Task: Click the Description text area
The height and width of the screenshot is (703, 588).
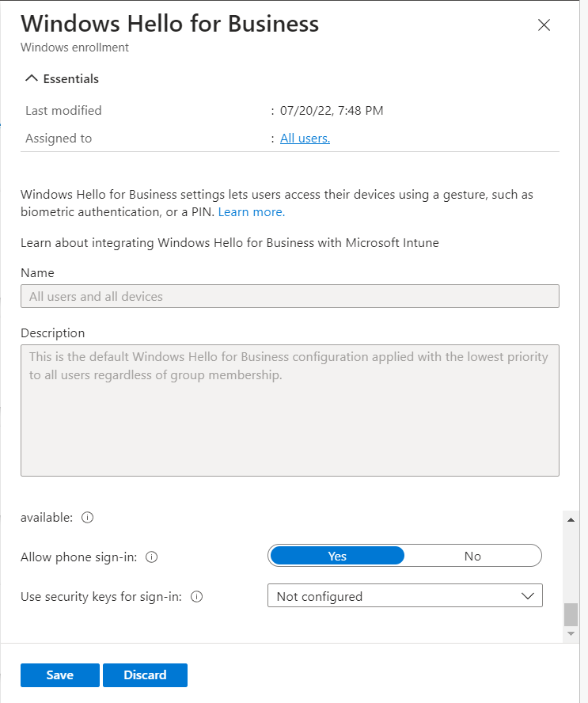Action: [290, 410]
